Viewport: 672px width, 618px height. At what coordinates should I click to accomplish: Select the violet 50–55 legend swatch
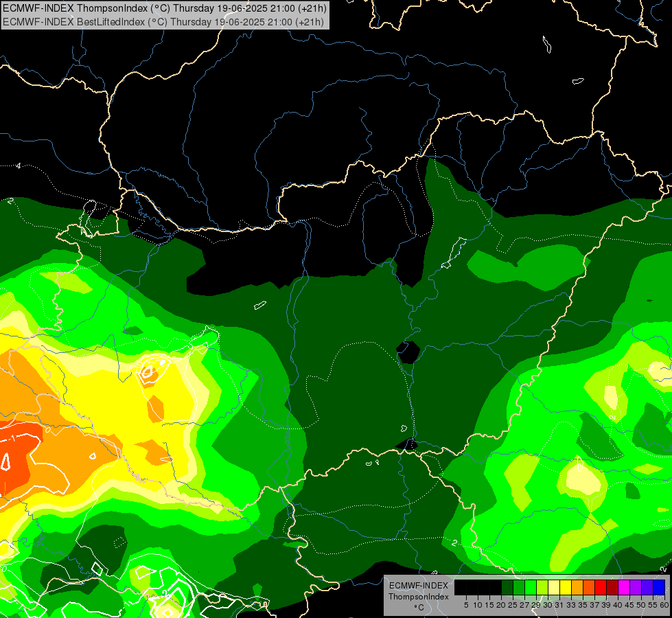(647, 587)
